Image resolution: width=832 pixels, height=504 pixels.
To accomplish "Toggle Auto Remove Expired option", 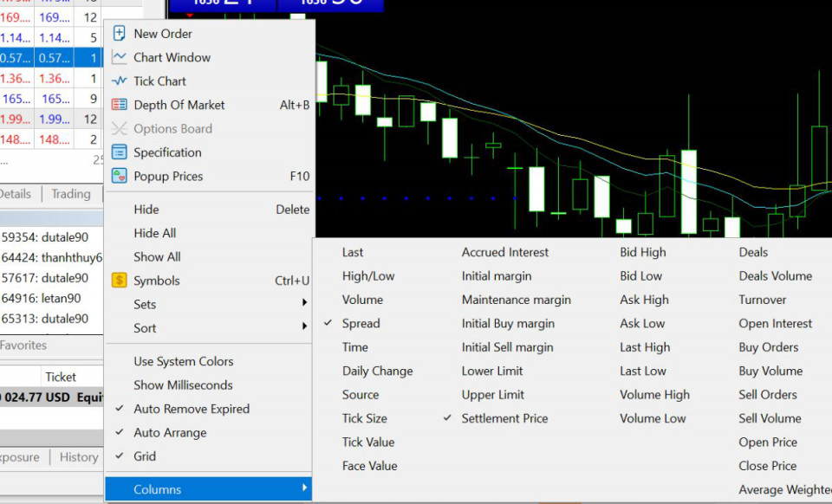I will pyautogui.click(x=191, y=409).
